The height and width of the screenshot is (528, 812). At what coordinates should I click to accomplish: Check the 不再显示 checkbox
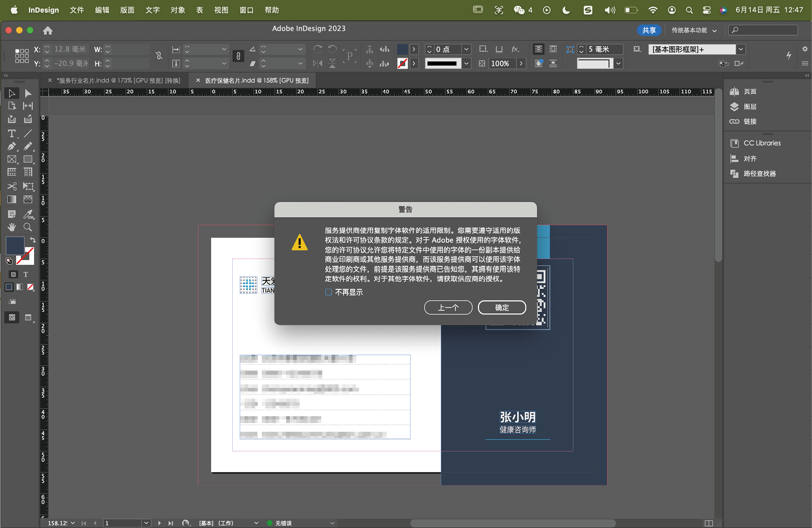[x=329, y=292]
